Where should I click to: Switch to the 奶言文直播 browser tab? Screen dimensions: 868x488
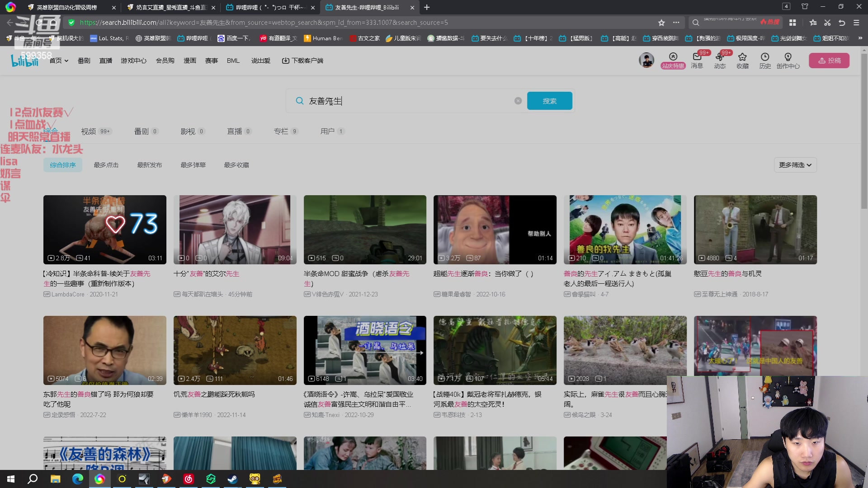tap(171, 7)
